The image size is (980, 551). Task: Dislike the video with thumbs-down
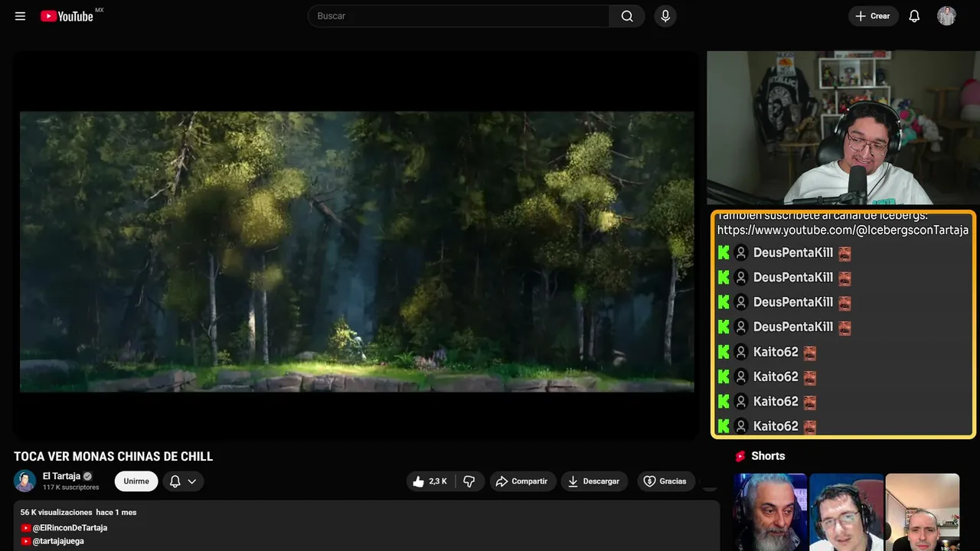point(469,481)
